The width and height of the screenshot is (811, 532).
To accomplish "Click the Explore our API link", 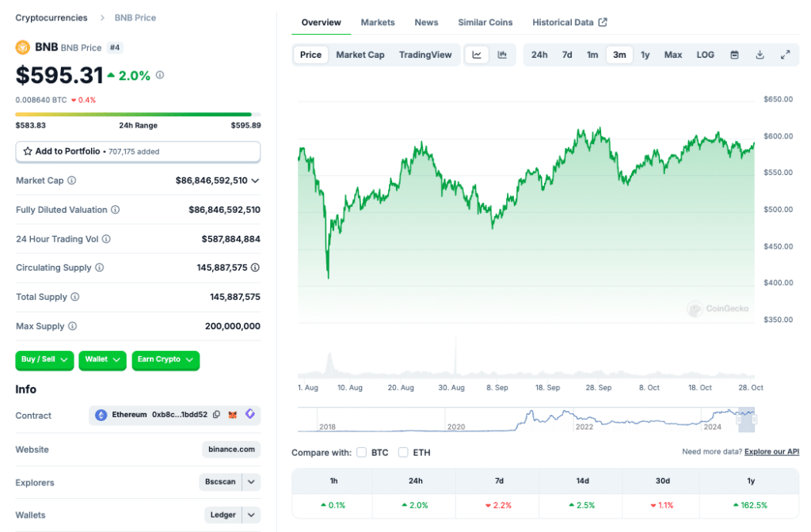I will (x=771, y=452).
